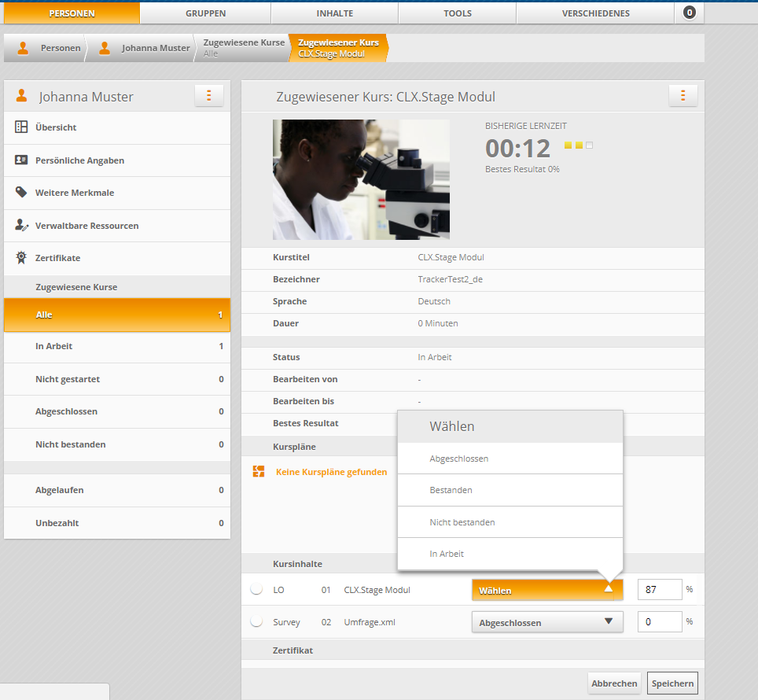
Task: Click the Abbrechen button
Action: coord(614,683)
